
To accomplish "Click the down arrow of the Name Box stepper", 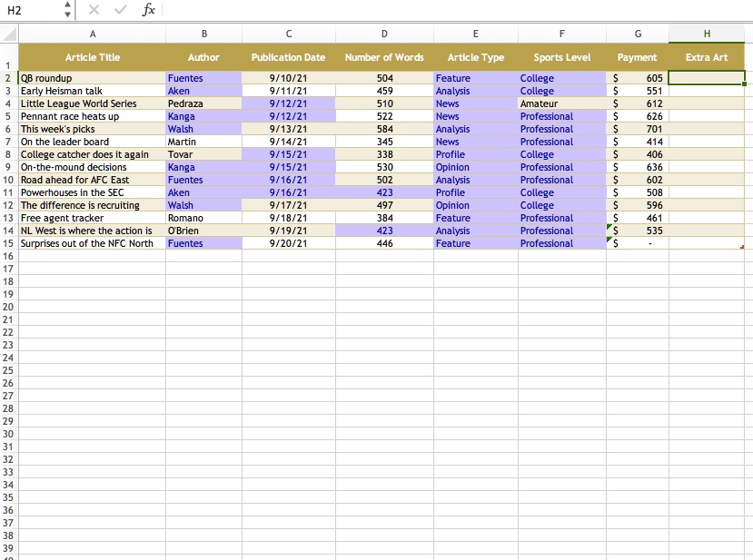I will pyautogui.click(x=67, y=15).
